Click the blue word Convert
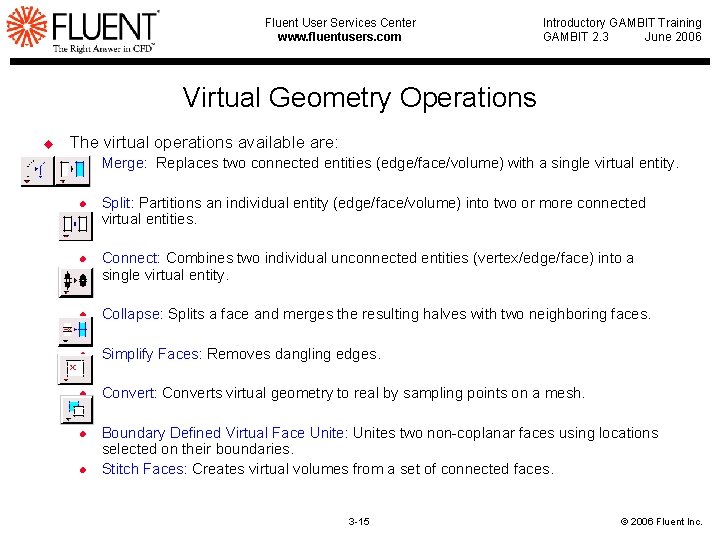Viewport: 720px width, 540px height. point(129,393)
